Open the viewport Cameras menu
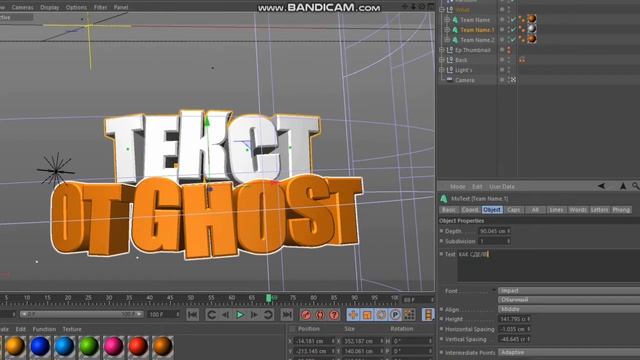 pos(22,7)
